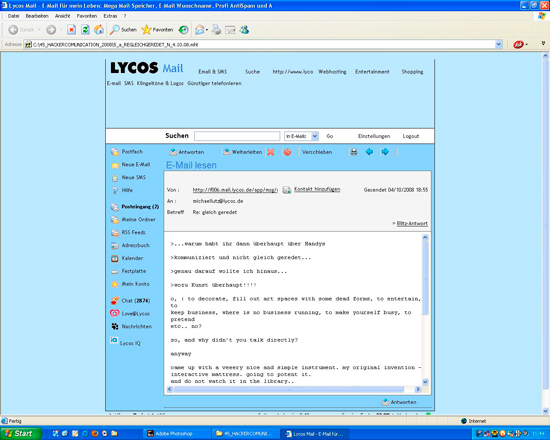Open the Adressbuch sidebar item
The height and width of the screenshot is (440, 550).
130,245
